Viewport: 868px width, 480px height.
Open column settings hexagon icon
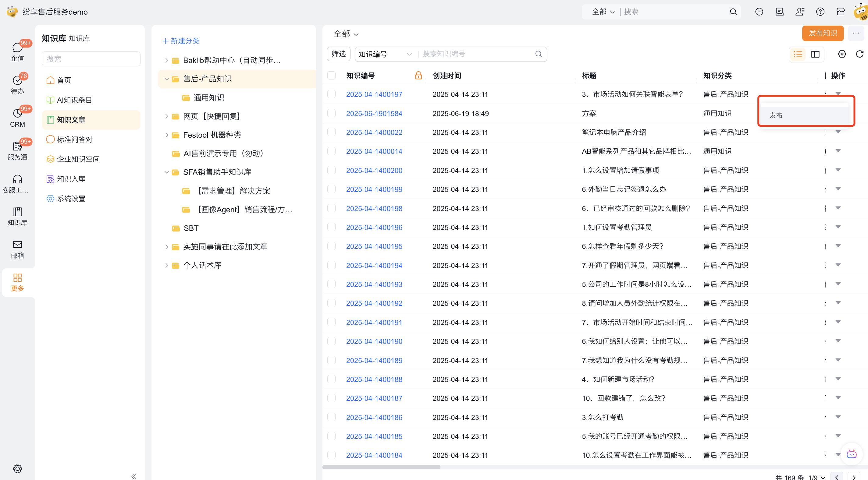(842, 54)
